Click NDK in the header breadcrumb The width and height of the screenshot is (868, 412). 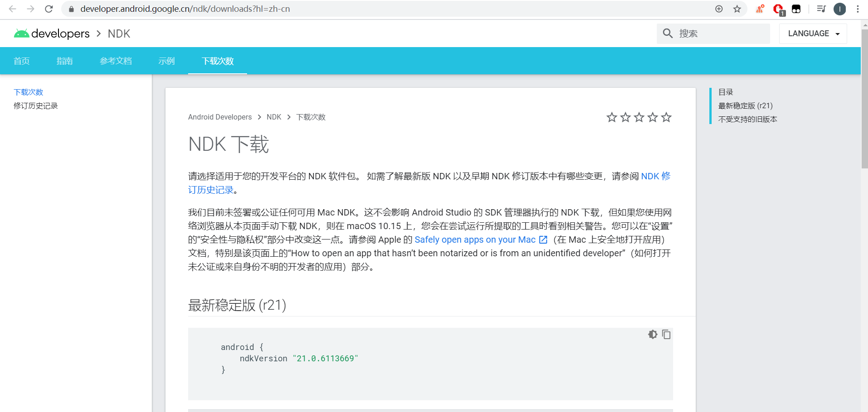coord(119,34)
